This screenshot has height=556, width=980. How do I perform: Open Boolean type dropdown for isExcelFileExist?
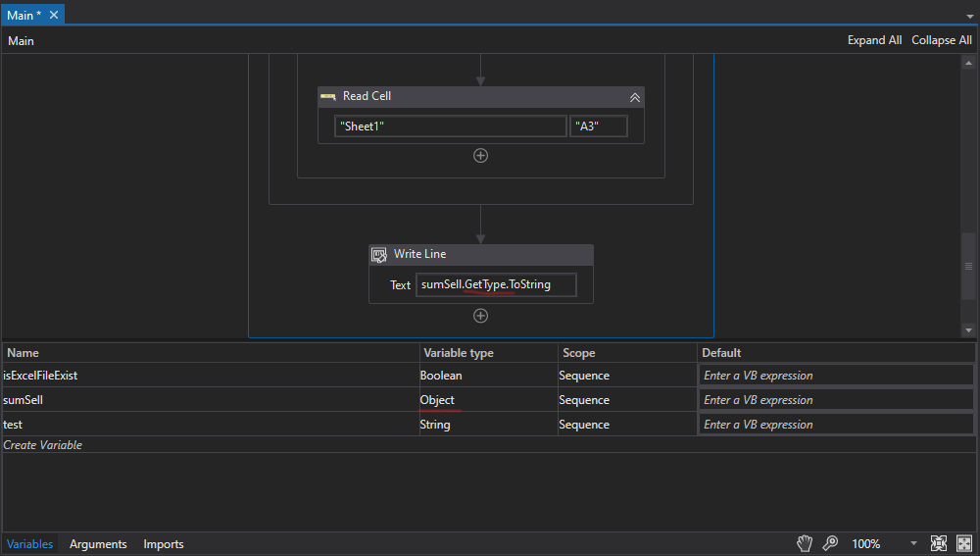pos(488,376)
